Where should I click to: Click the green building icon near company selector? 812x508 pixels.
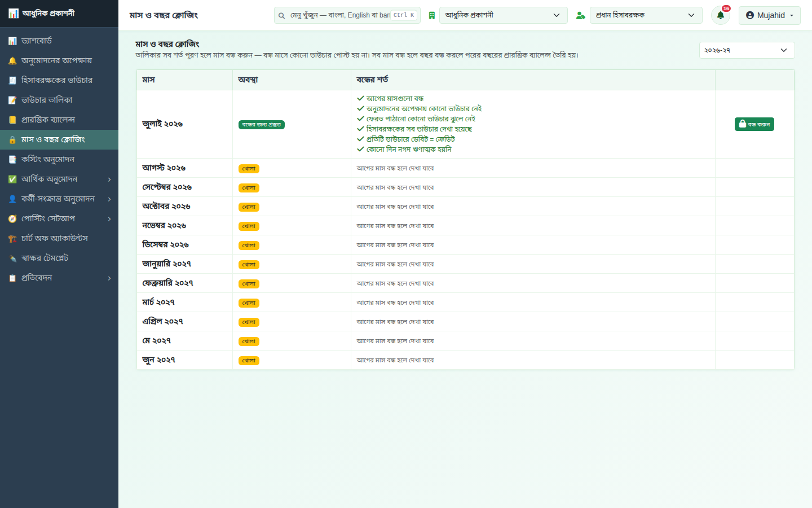[431, 15]
